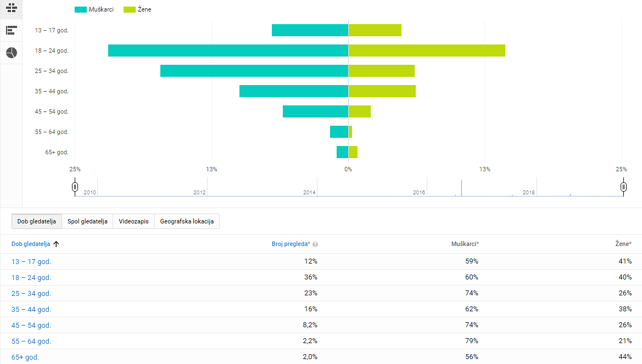Viewport: 642px width, 364px height.
Task: Open the Videozapis tab
Action: pos(133,221)
